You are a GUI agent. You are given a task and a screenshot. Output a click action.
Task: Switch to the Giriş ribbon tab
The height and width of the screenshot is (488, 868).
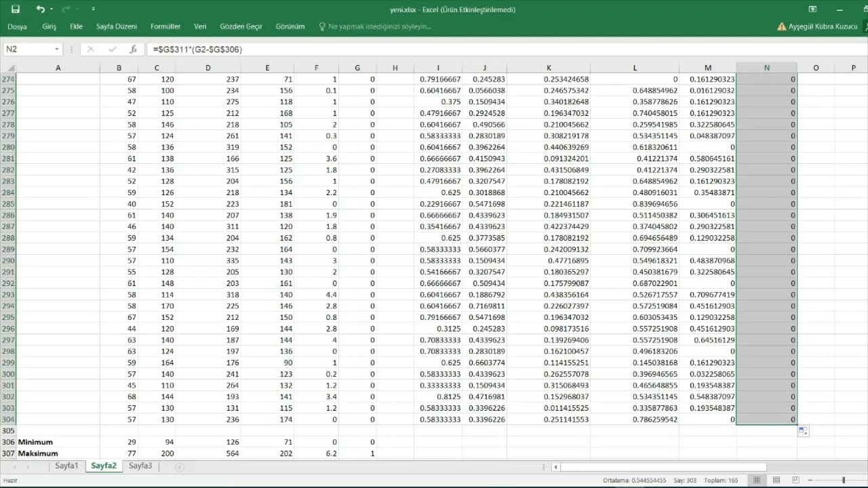tap(50, 26)
